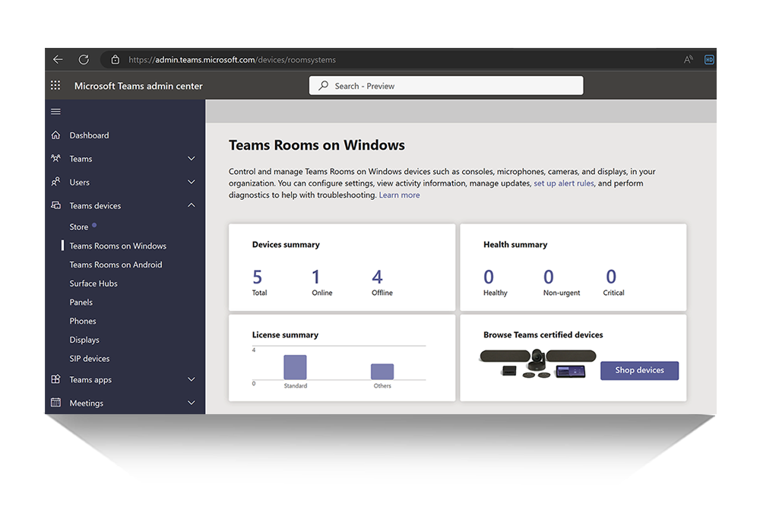Open SIP devices page
760x532 pixels.
(90, 359)
